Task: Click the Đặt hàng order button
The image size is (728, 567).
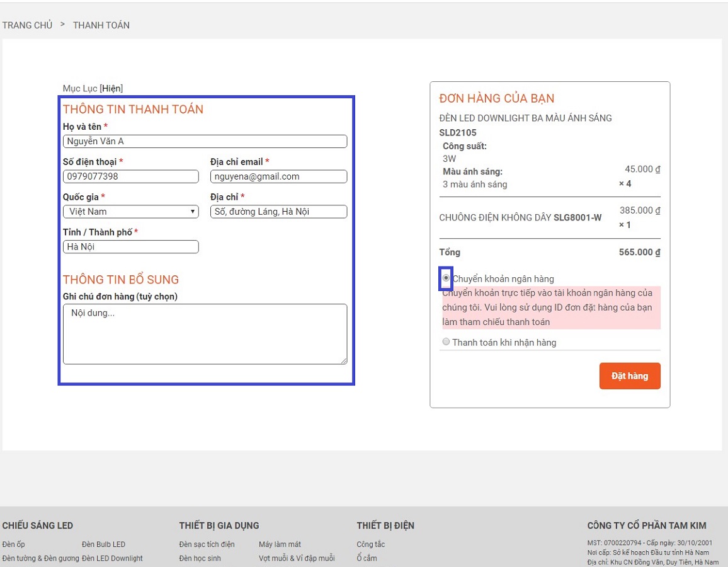Action: (629, 376)
